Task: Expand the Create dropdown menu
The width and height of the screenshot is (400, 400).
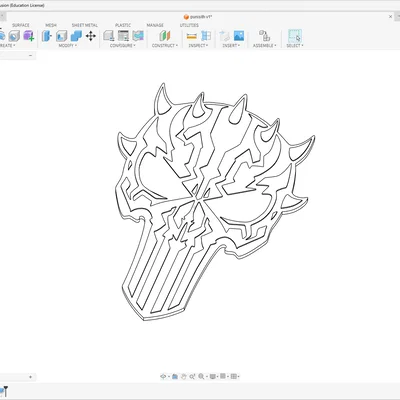Action: [x=8, y=45]
